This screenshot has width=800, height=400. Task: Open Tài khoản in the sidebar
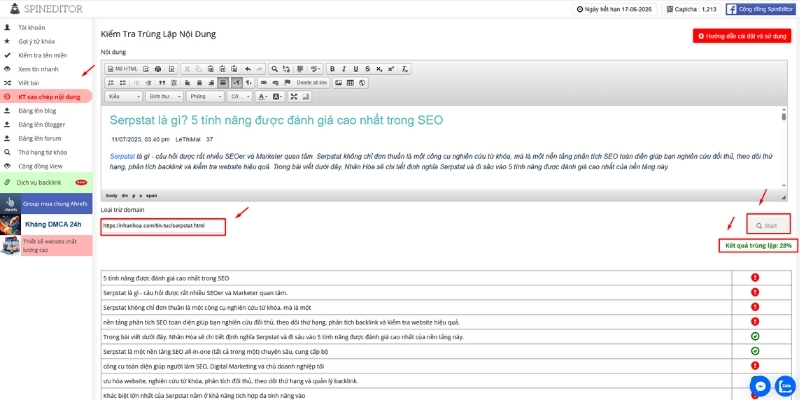[x=32, y=28]
